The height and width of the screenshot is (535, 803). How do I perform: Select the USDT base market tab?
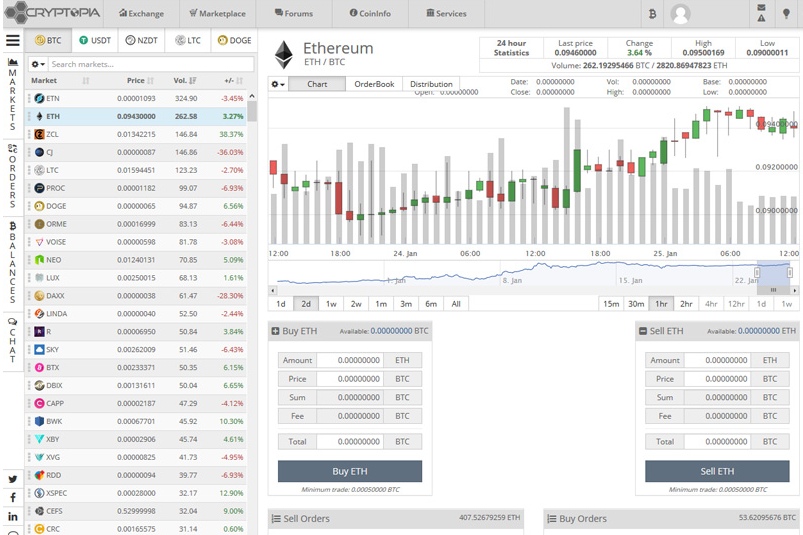click(95, 40)
